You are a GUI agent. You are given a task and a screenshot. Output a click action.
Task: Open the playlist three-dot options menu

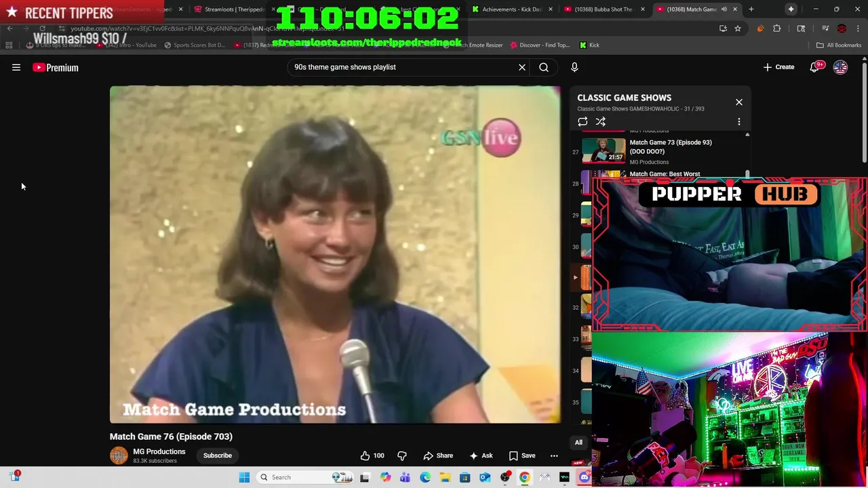(x=739, y=122)
